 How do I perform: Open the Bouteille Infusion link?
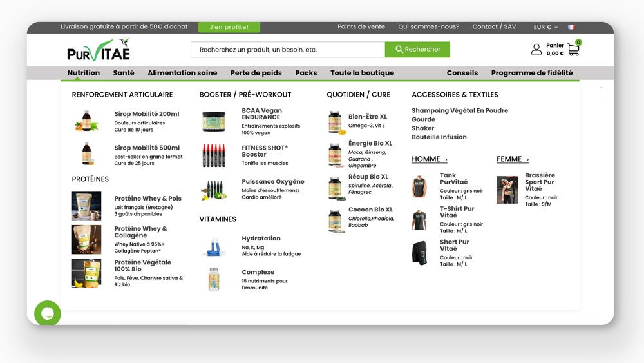coord(439,137)
